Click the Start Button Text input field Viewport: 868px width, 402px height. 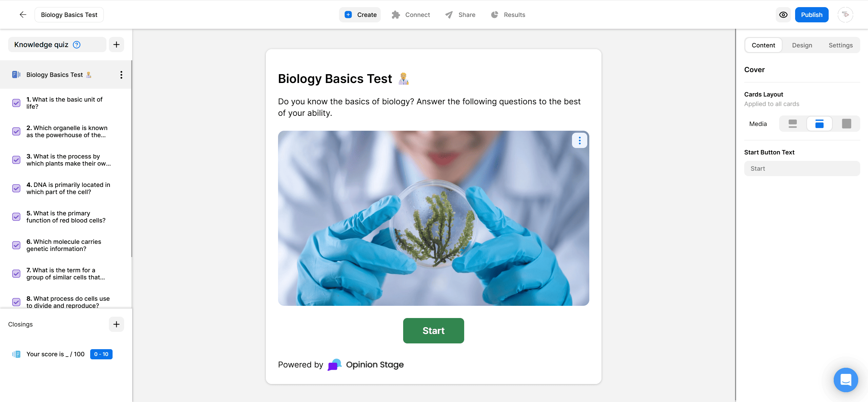pyautogui.click(x=802, y=168)
